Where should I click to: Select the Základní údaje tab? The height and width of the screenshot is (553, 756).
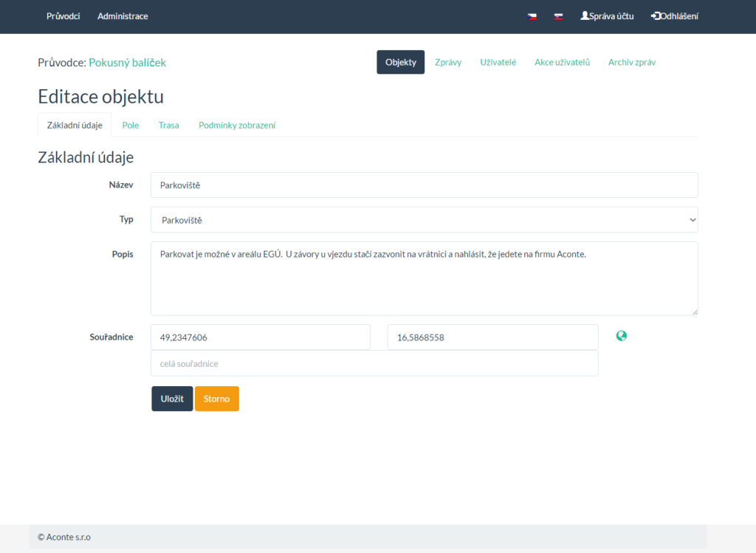(75, 125)
